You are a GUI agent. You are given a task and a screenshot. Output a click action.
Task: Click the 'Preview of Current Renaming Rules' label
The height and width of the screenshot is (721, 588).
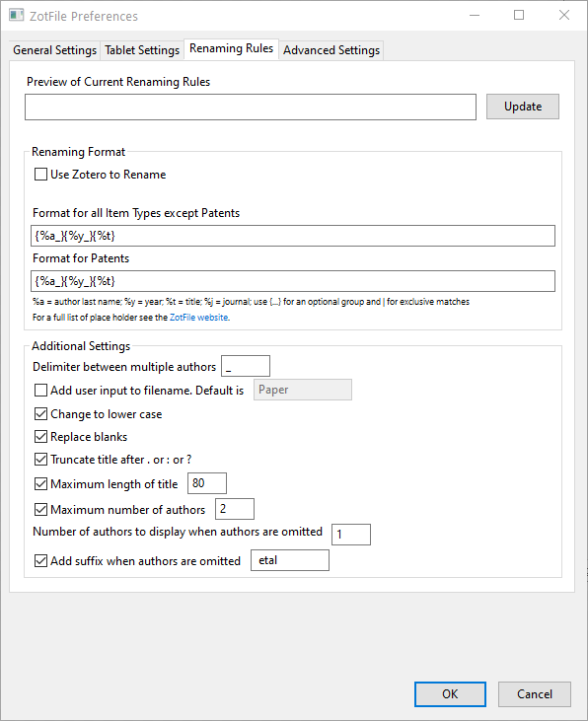click(118, 82)
